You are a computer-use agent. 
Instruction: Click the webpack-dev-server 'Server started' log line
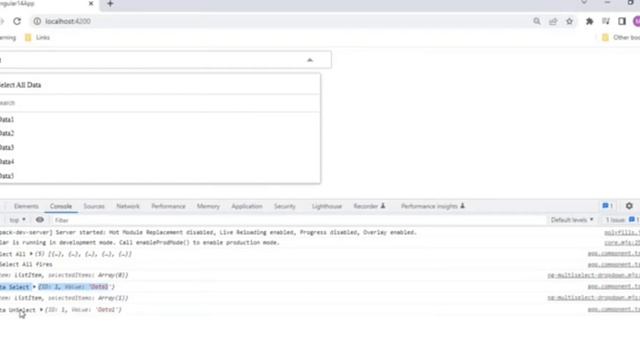pyautogui.click(x=208, y=233)
